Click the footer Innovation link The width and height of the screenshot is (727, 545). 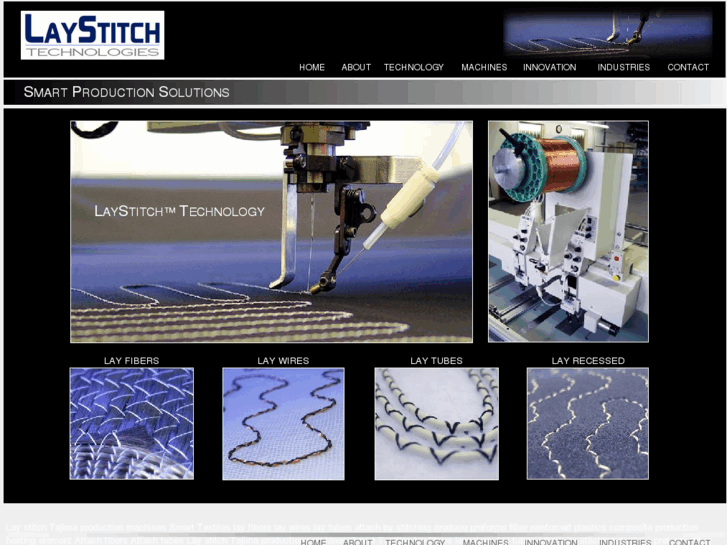(551, 542)
